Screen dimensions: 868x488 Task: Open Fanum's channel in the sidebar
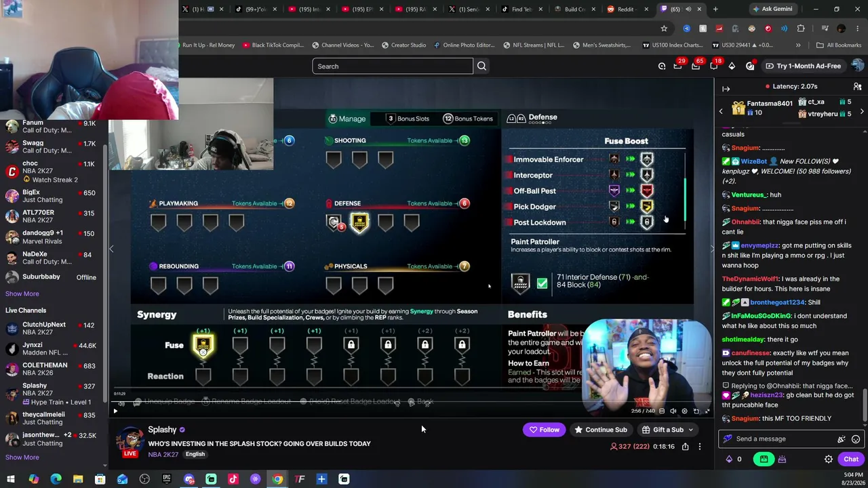coord(52,127)
